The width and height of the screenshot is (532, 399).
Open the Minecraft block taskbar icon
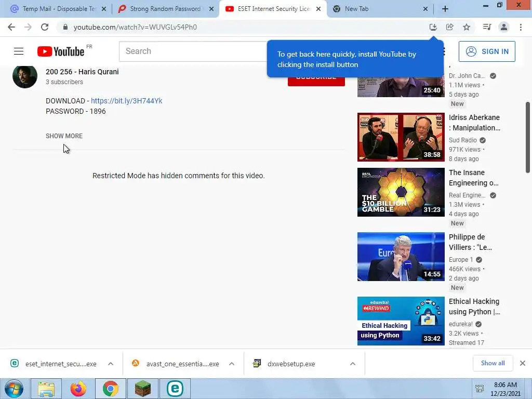[143, 389]
